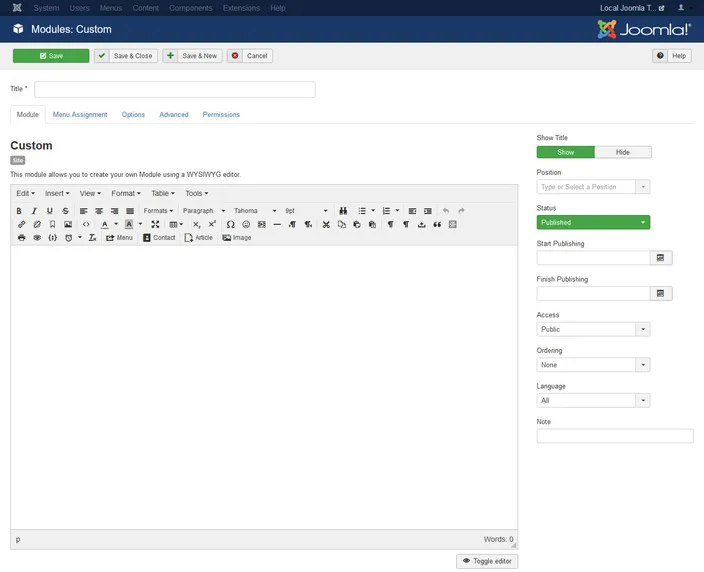Open the Paragraph block format dropdown
Screen dimensions: 704x572
click(204, 211)
